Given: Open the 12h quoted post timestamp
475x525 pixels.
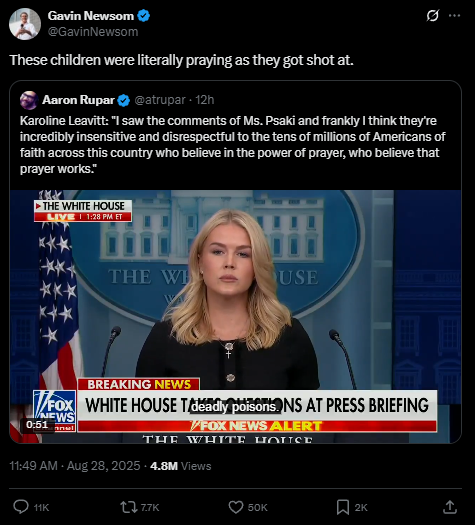Looking at the screenshot, I should click(x=205, y=100).
